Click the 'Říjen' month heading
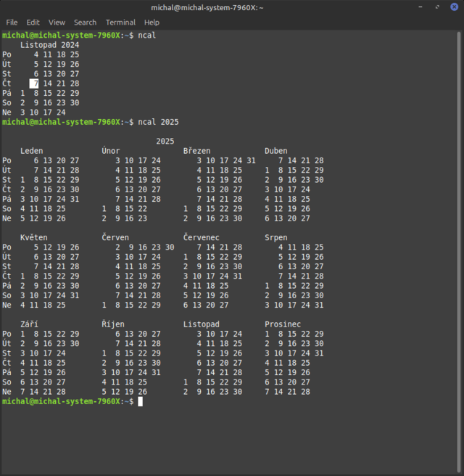This screenshot has height=476, width=464. (x=113, y=324)
